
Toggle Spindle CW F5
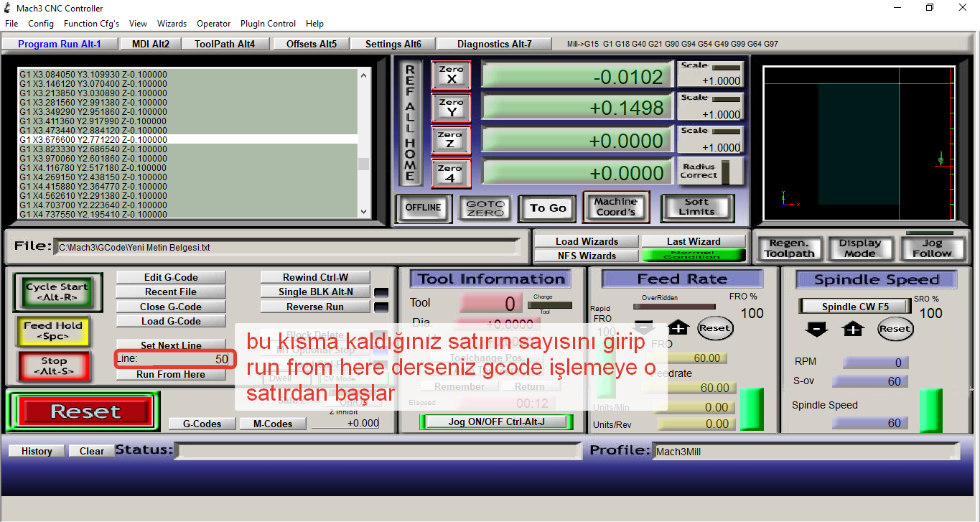pos(855,307)
